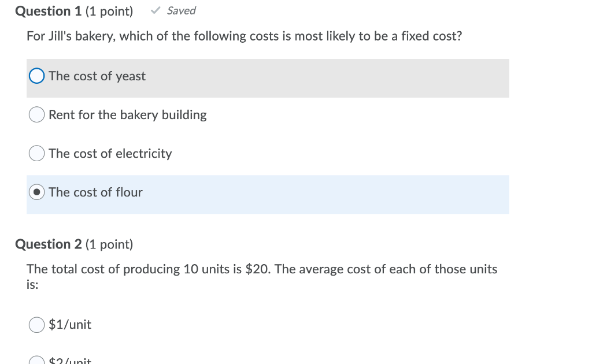The image size is (592, 364).
Task: Click the Saved checkmark icon
Action: (x=155, y=10)
